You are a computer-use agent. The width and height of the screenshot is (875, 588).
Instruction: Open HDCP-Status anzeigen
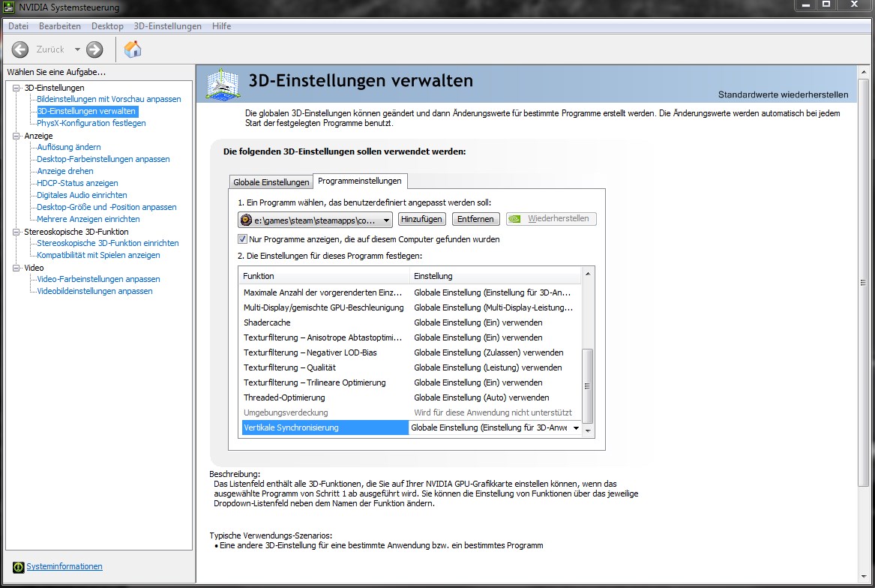[x=77, y=183]
